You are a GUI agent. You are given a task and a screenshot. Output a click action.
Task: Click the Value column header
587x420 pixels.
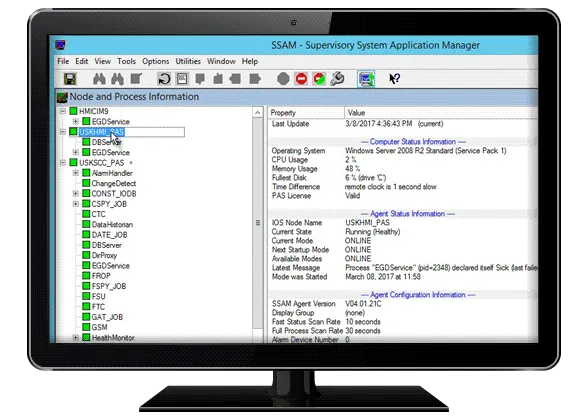[441, 113]
